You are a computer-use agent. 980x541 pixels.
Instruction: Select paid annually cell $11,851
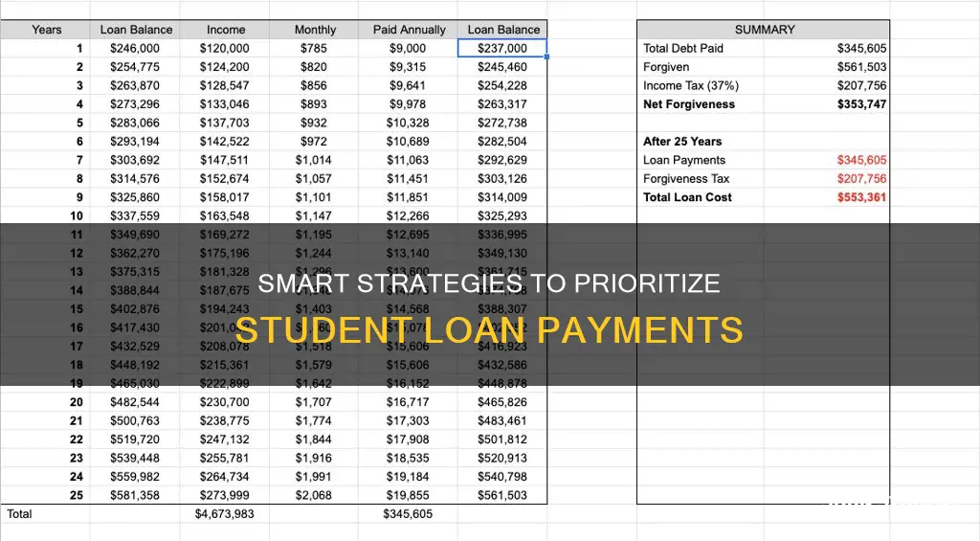[408, 197]
